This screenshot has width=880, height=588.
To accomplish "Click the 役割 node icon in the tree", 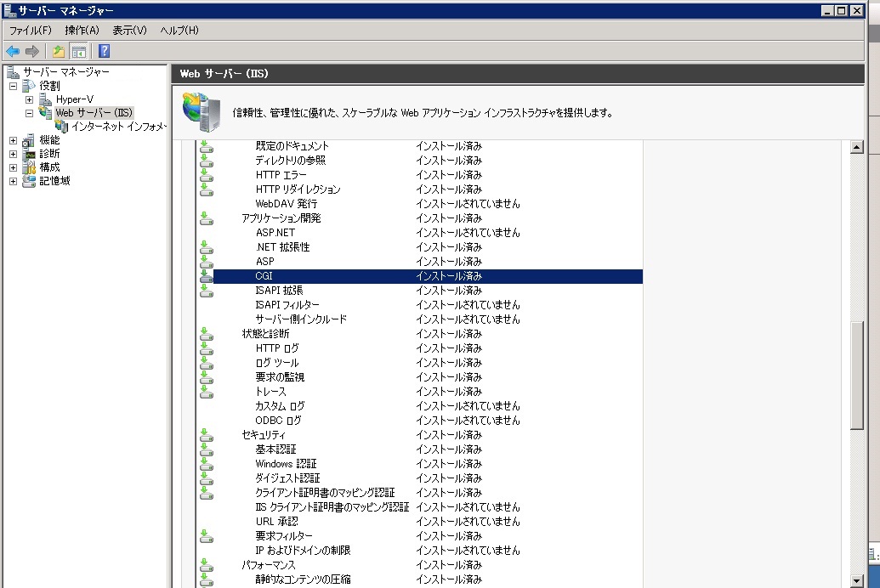I will pos(29,86).
